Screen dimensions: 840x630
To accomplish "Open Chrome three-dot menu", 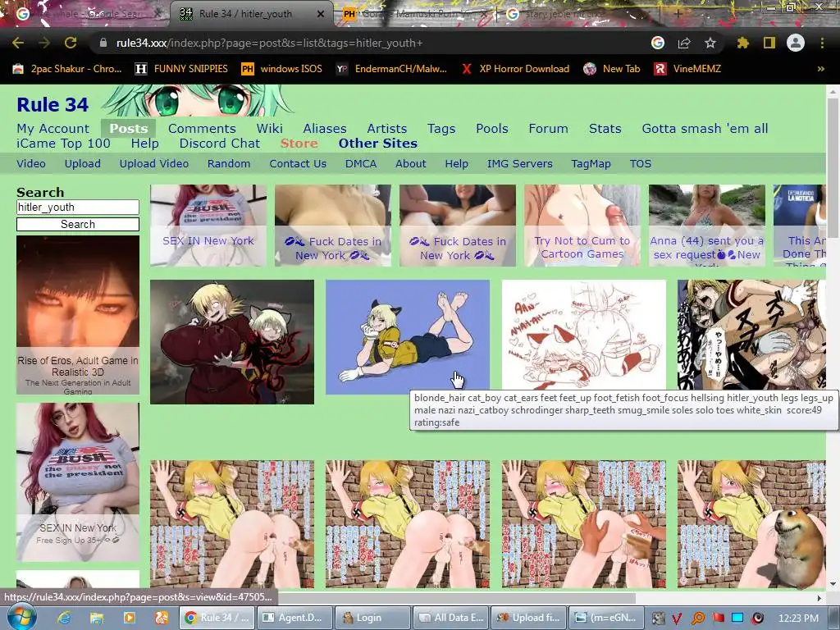I will click(822, 43).
